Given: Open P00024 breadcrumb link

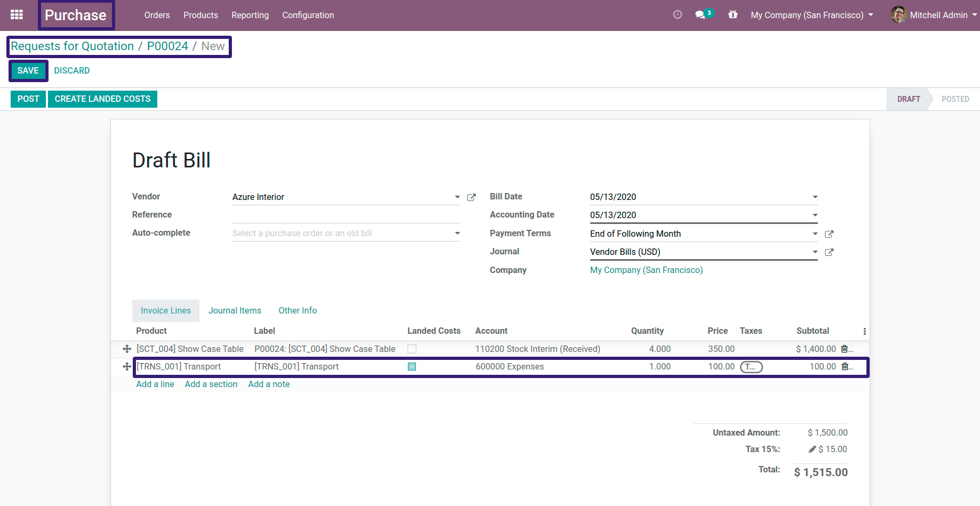Looking at the screenshot, I should pos(167,46).
